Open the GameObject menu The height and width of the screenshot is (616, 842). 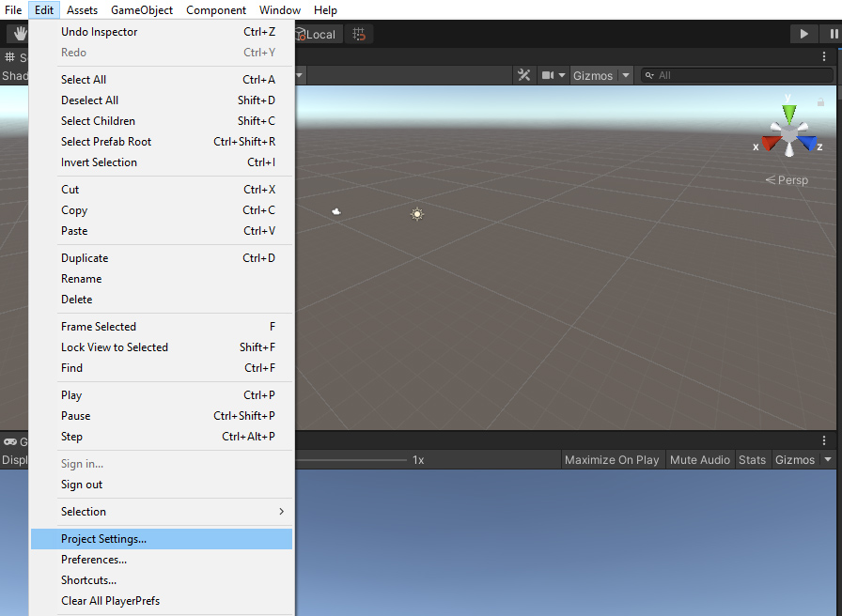click(x=142, y=10)
